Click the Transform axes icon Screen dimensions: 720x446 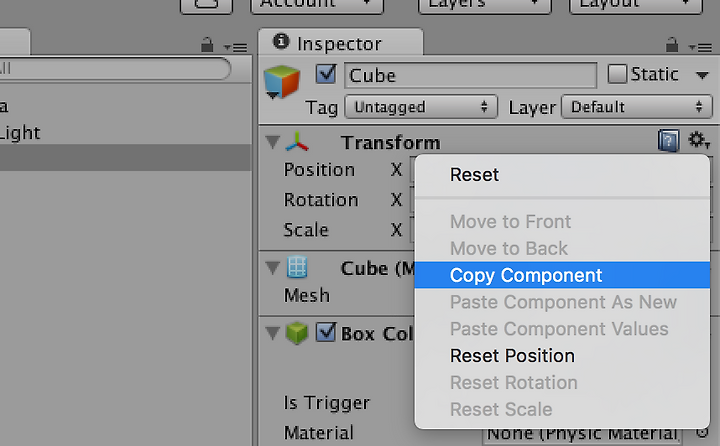tap(297, 141)
